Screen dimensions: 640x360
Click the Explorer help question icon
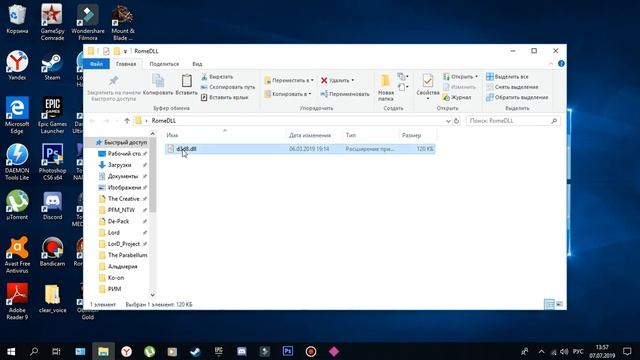pos(561,64)
